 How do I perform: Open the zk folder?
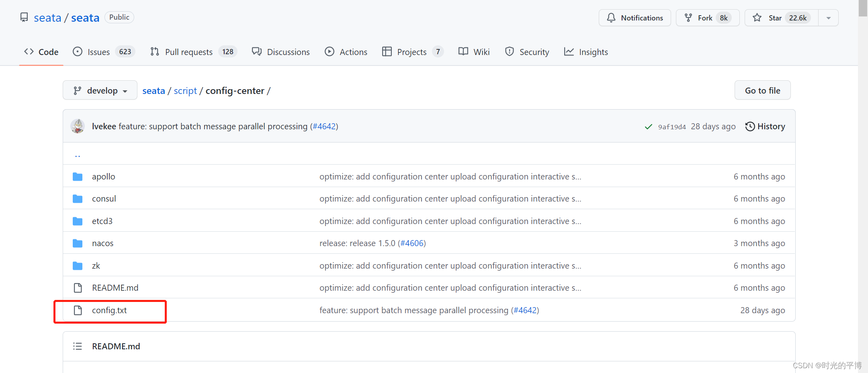click(x=96, y=265)
